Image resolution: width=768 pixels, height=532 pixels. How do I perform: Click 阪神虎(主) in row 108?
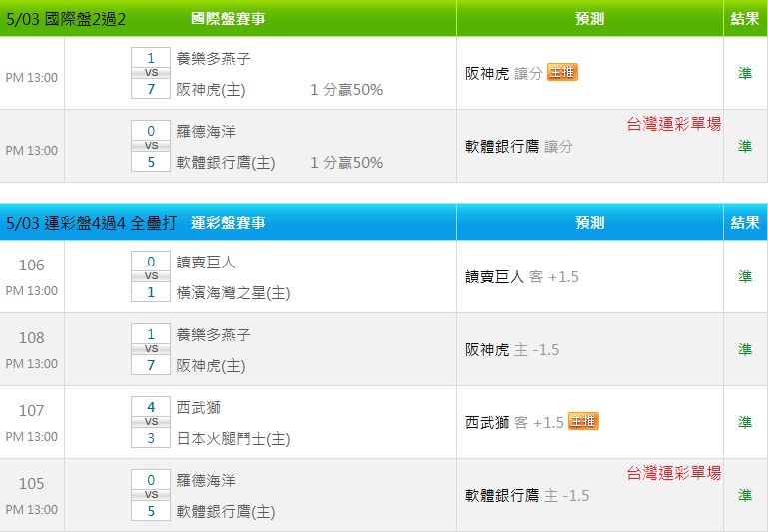pos(211,366)
